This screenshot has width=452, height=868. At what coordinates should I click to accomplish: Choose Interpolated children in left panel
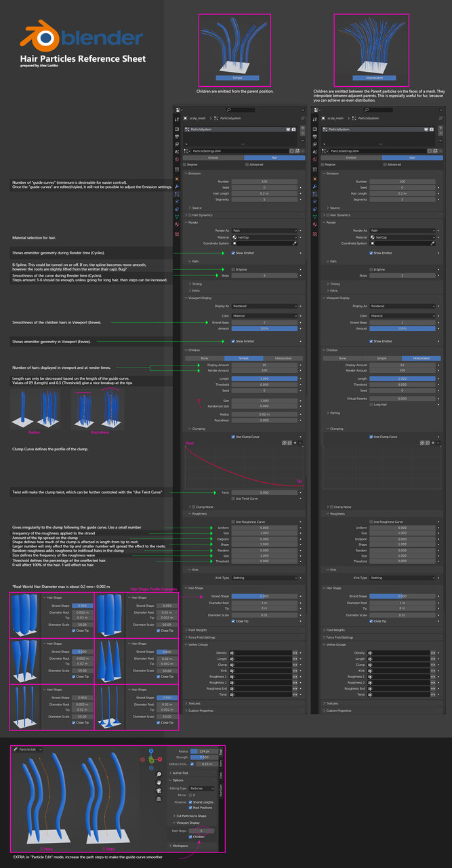[x=284, y=358]
